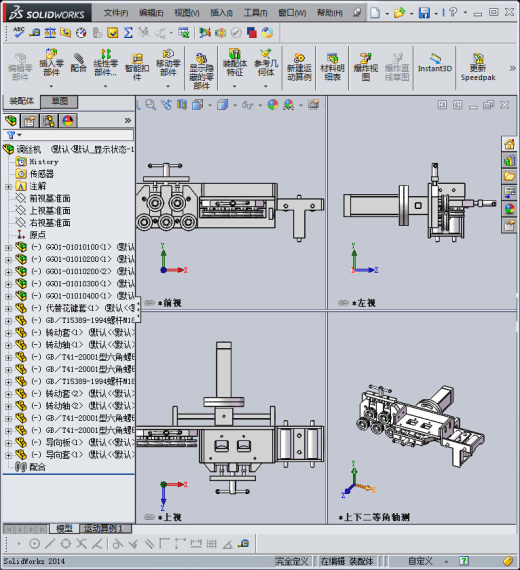Click the section view icon
The width and height of the screenshot is (520, 570).
[x=182, y=105]
